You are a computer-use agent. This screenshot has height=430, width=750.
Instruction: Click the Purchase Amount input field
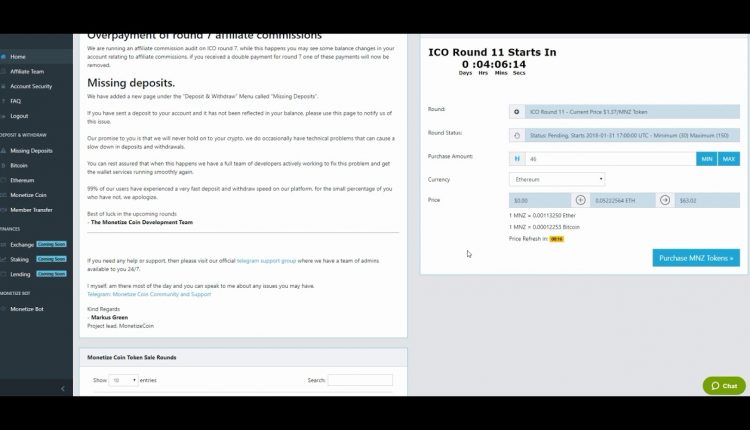pos(610,159)
